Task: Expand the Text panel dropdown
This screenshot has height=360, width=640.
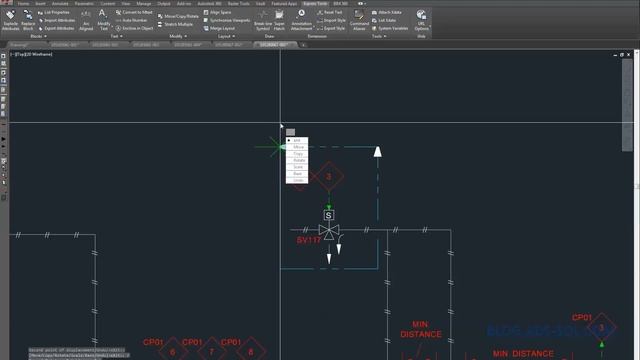Action: coord(116,36)
